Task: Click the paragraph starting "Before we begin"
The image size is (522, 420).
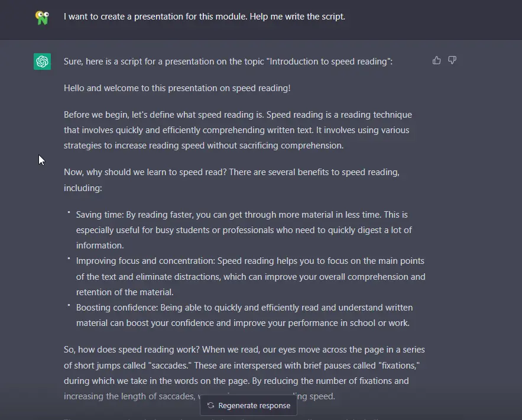Action: (x=238, y=130)
